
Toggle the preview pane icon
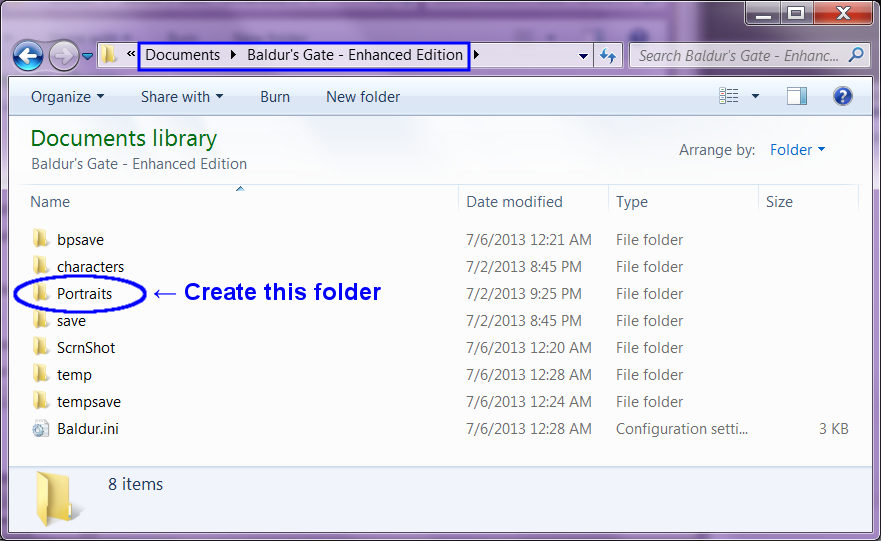[x=797, y=96]
